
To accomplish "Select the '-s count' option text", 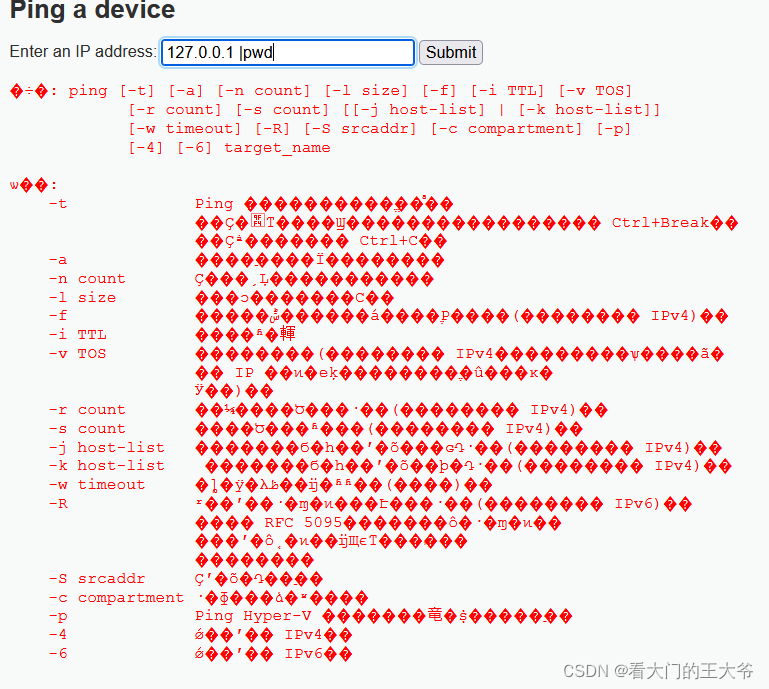I will click(87, 429).
